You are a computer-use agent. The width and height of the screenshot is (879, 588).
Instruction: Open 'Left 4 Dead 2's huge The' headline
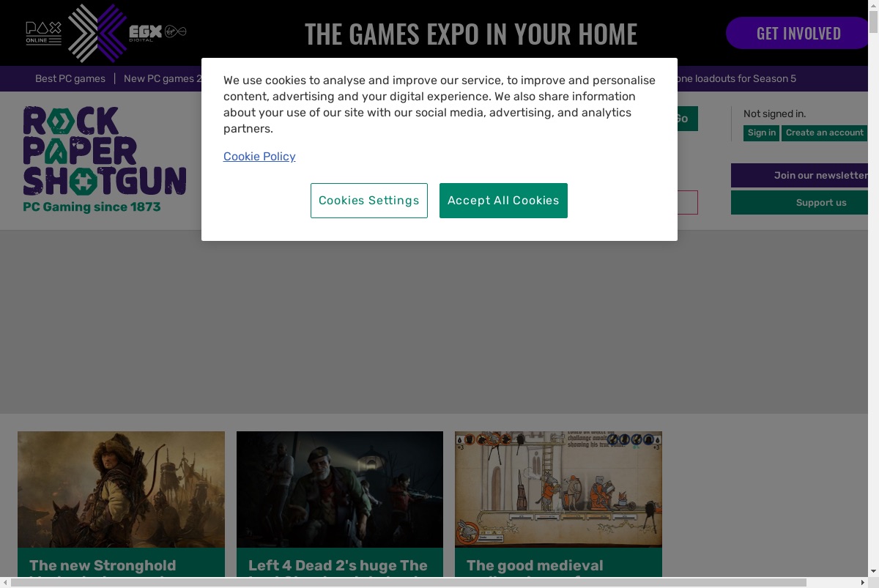pyautogui.click(x=338, y=565)
